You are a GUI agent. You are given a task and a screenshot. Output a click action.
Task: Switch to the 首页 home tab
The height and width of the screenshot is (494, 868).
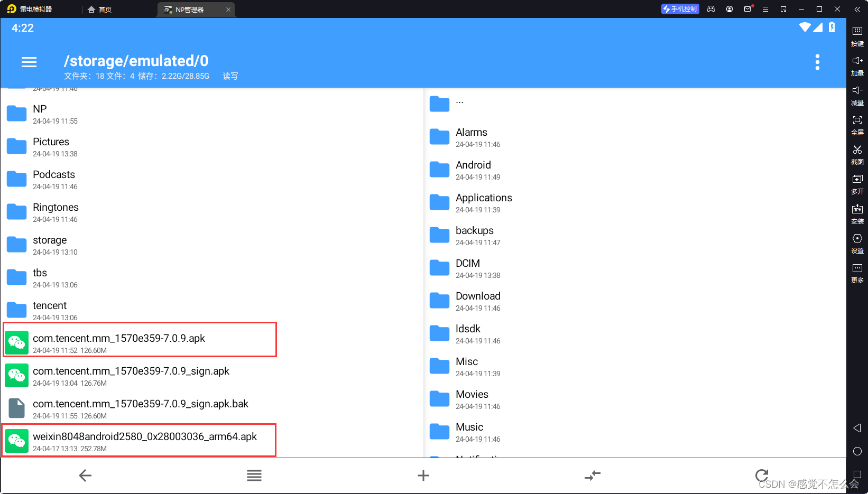(100, 10)
